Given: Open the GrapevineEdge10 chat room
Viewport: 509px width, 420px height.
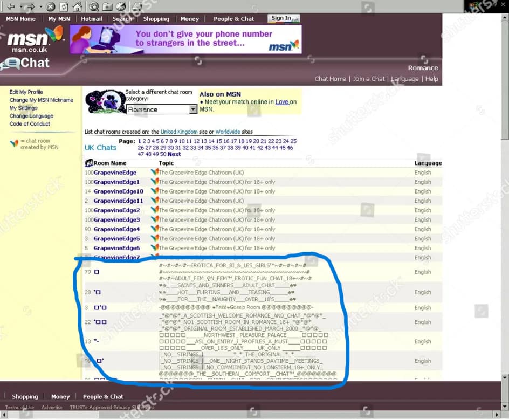Looking at the screenshot, I should tap(118, 191).
